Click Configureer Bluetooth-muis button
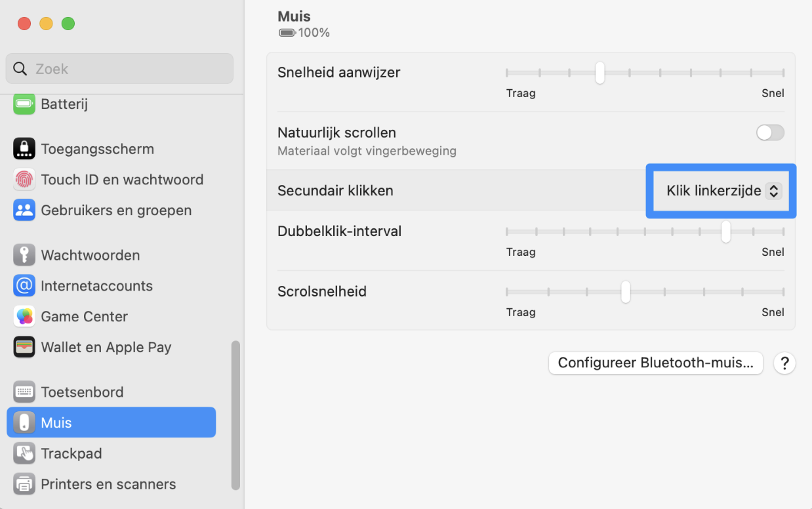 pyautogui.click(x=655, y=363)
